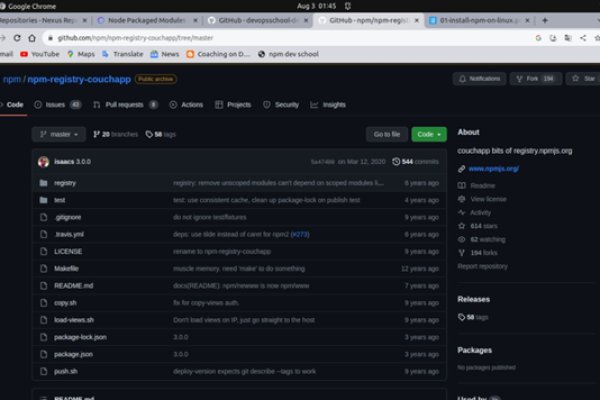Open the www.npmjs.org website link
Viewport: 600px width, 400px height.
pos(494,168)
